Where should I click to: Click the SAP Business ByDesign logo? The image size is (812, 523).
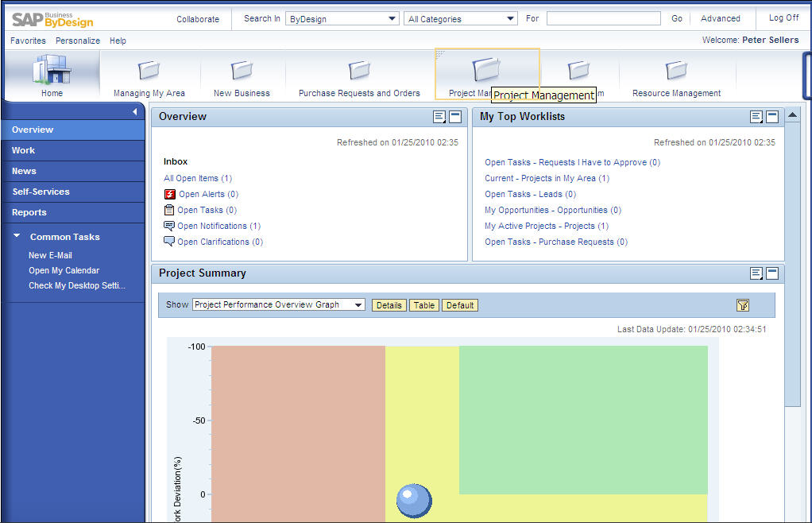pyautogui.click(x=52, y=20)
